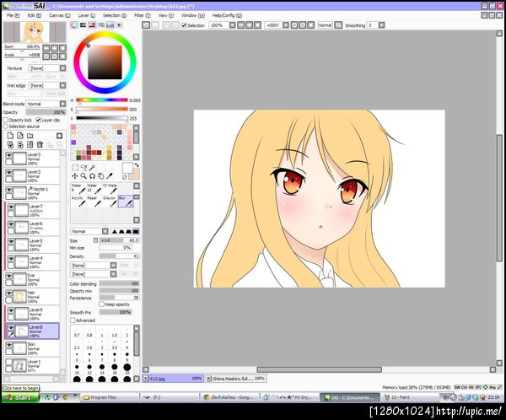The width and height of the screenshot is (506, 420).
Task: Create a new linework layer
Action: 20,136
